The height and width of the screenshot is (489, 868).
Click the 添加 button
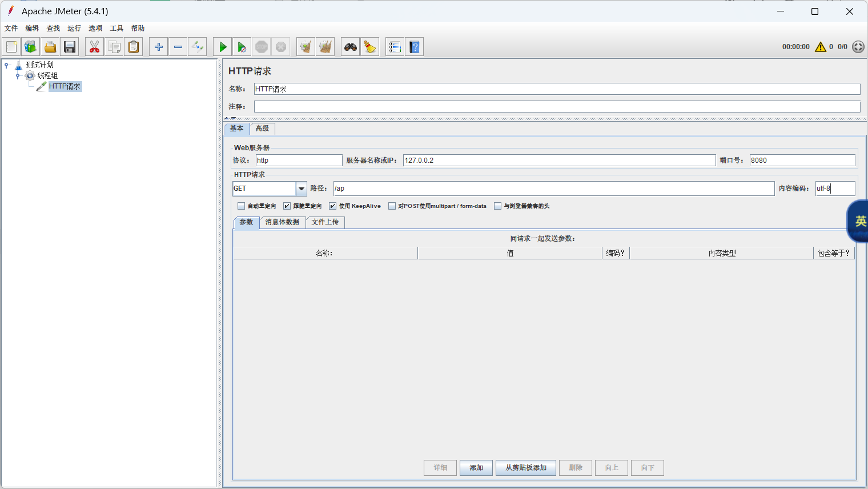coord(476,468)
